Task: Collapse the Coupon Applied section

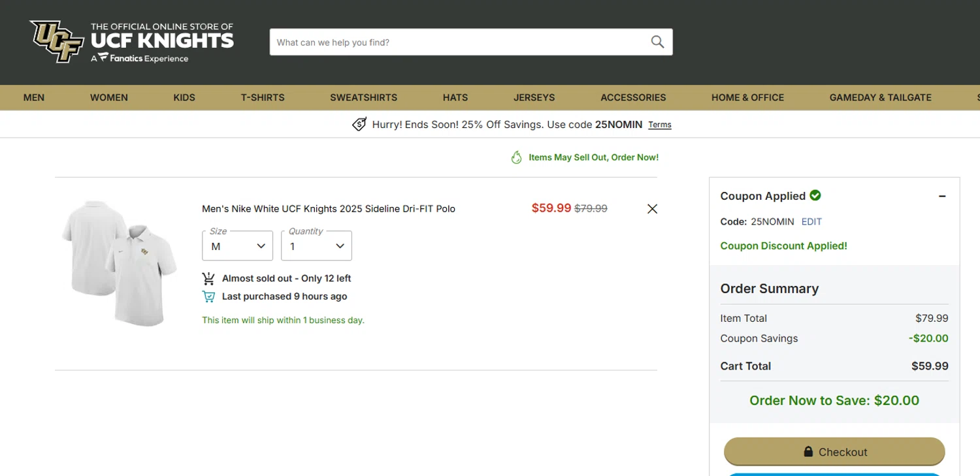Action: click(x=942, y=197)
